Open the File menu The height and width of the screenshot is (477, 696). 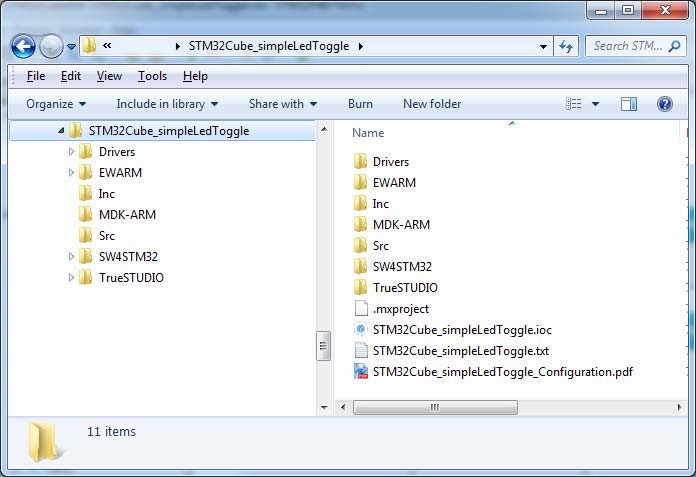pyautogui.click(x=36, y=76)
